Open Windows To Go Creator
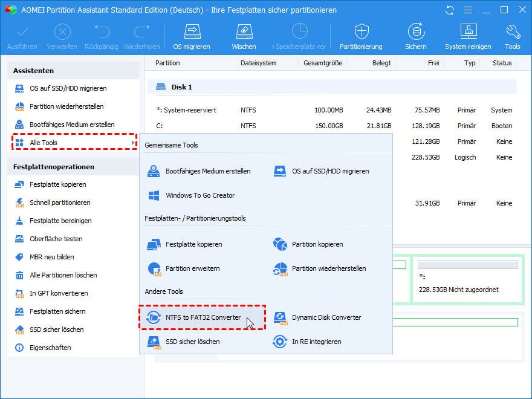 click(191, 195)
